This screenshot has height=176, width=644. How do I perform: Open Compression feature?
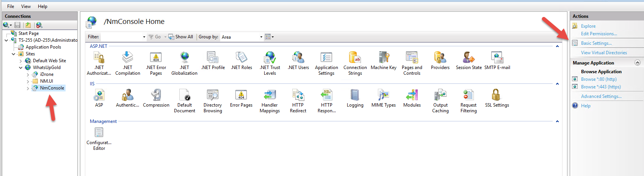click(156, 98)
